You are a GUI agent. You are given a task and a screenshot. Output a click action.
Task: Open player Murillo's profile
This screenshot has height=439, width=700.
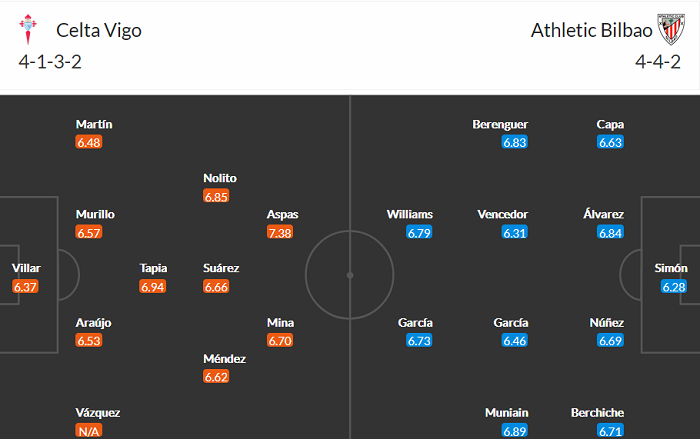[x=95, y=214]
